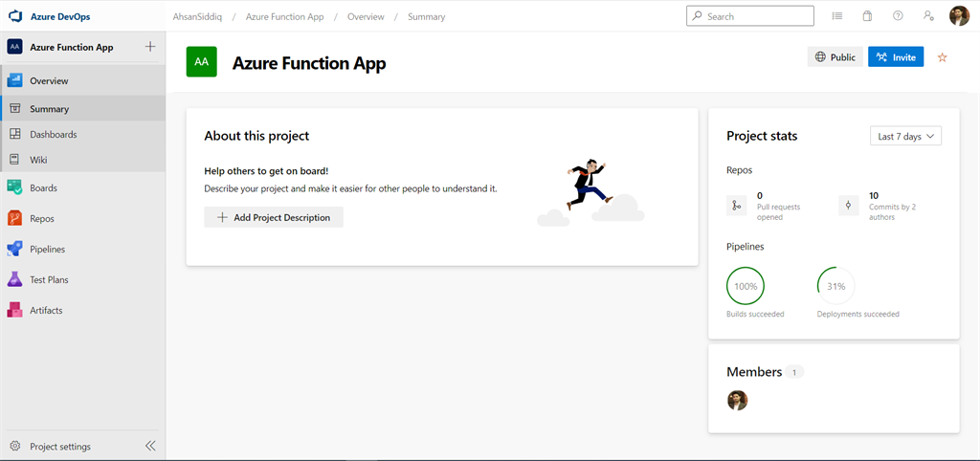Viewport: 980px width, 461px height.
Task: Click Overview breadcrumb link
Action: [366, 17]
